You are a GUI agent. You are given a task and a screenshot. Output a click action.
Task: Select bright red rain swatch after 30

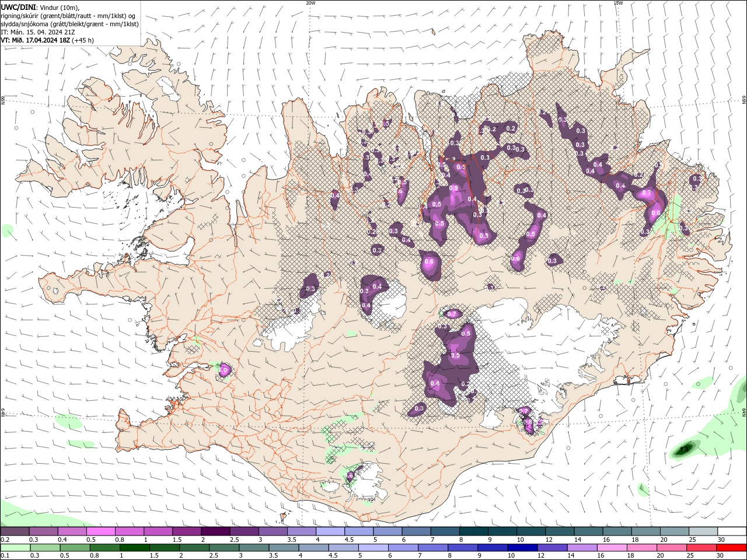tap(732, 548)
